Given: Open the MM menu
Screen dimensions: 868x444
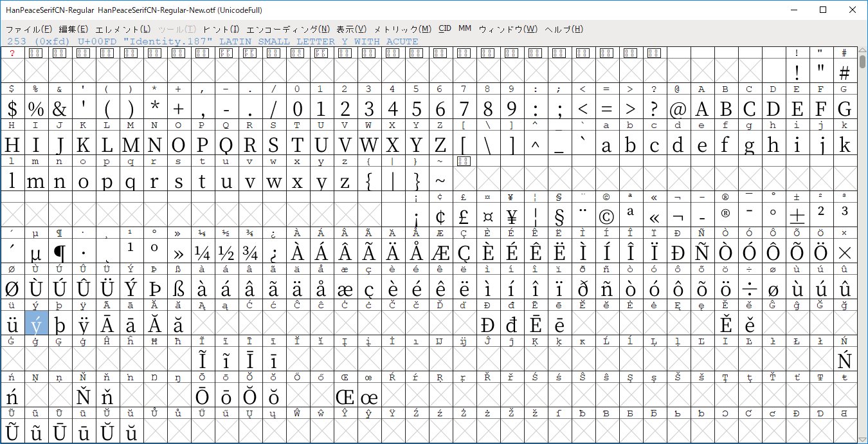Looking at the screenshot, I should click(x=465, y=29).
